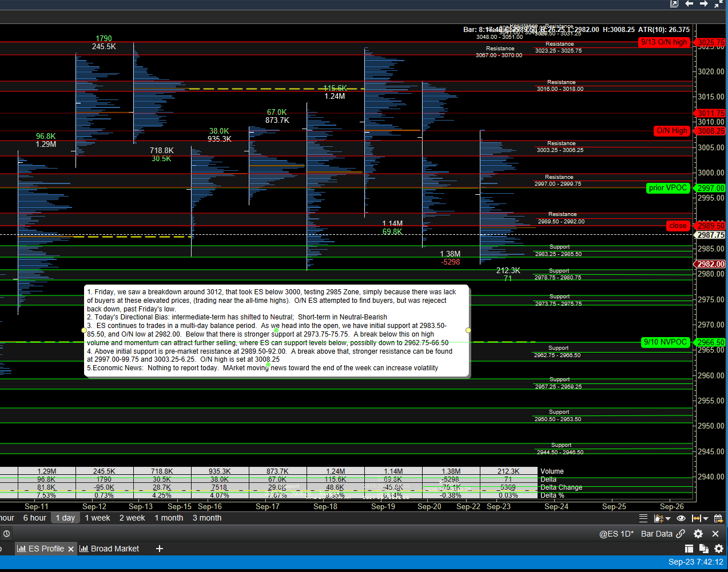The height and width of the screenshot is (572, 728).
Task: Go forward with the right arrow icon
Action: click(x=704, y=4)
